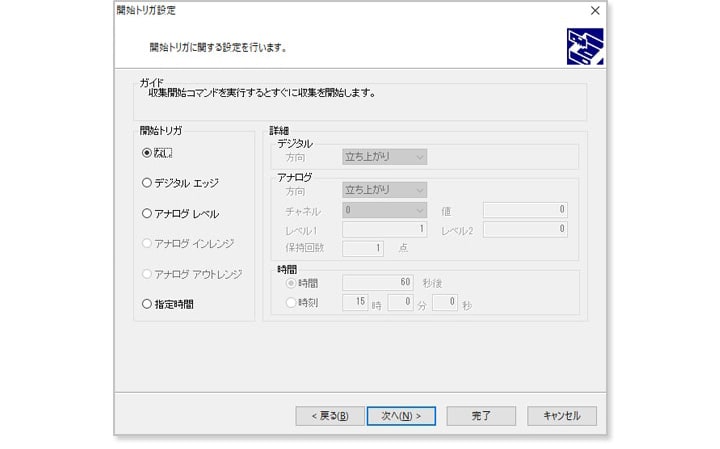This screenshot has height=449, width=720.
Task: Pick the アナログ アウトレンジ radio option
Action: [147, 273]
